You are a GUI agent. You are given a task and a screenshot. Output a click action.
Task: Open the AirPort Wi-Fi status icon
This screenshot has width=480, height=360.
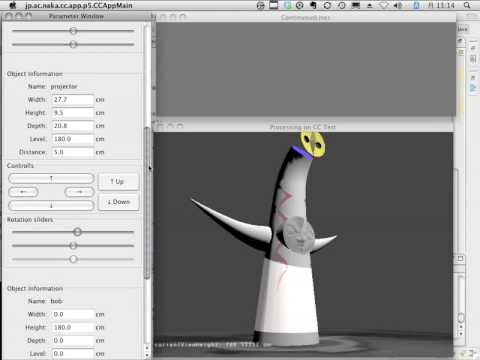click(x=384, y=5)
